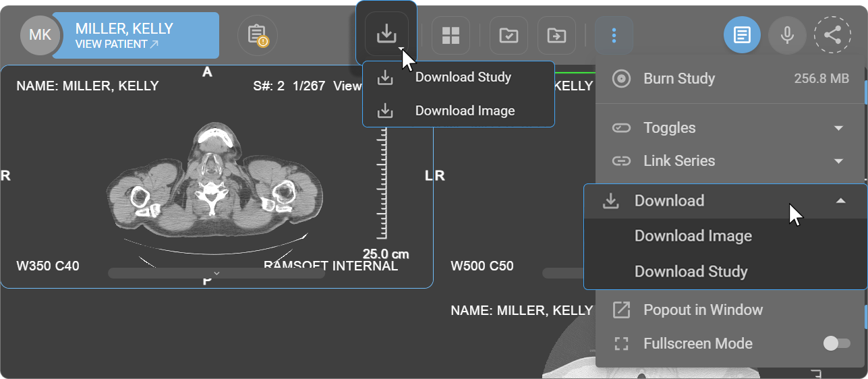
Task: Choose Burn Study from the menu
Action: point(730,79)
